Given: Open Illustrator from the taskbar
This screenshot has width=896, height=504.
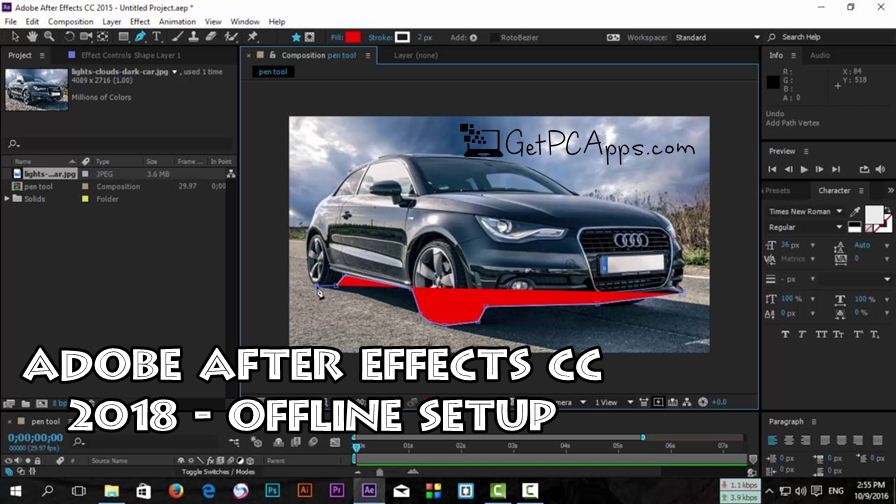Looking at the screenshot, I should coord(305,490).
